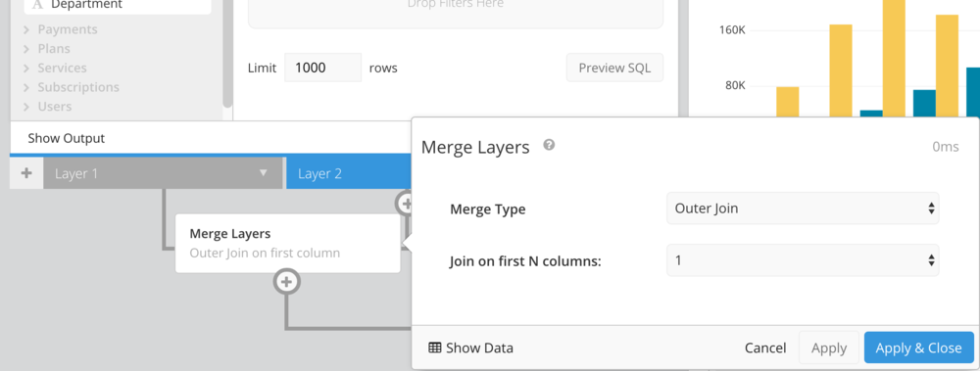This screenshot has height=371, width=980.
Task: Click the table list scrollbar
Action: click(x=227, y=53)
